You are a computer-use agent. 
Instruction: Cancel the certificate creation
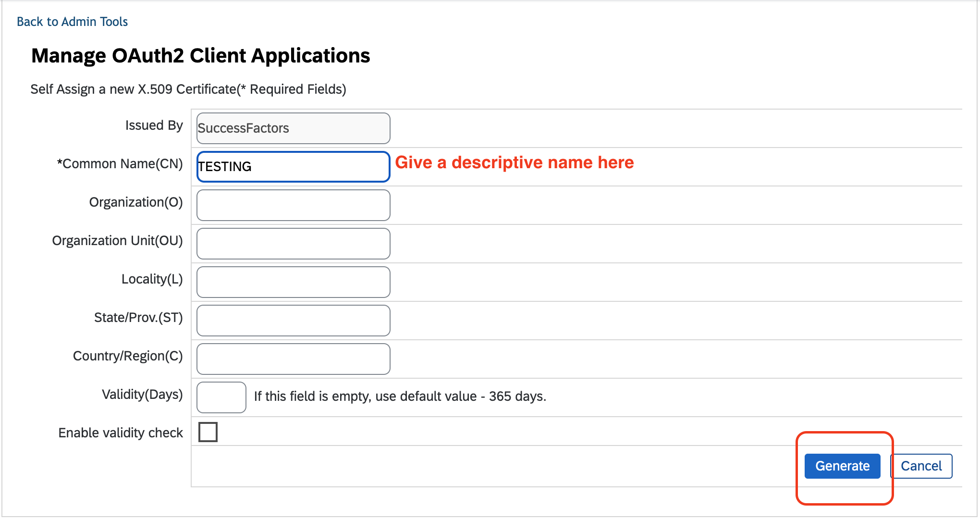[x=921, y=466]
